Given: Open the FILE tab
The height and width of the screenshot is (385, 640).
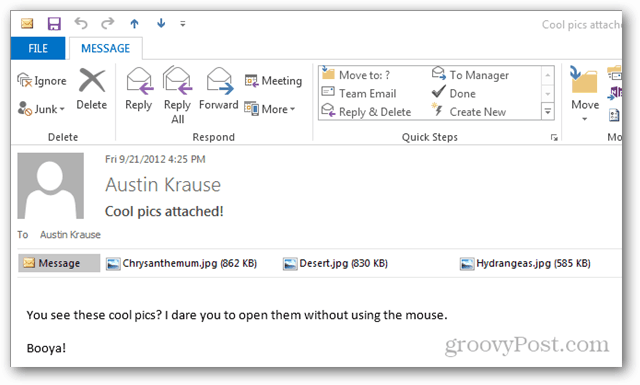Looking at the screenshot, I should tap(38, 48).
